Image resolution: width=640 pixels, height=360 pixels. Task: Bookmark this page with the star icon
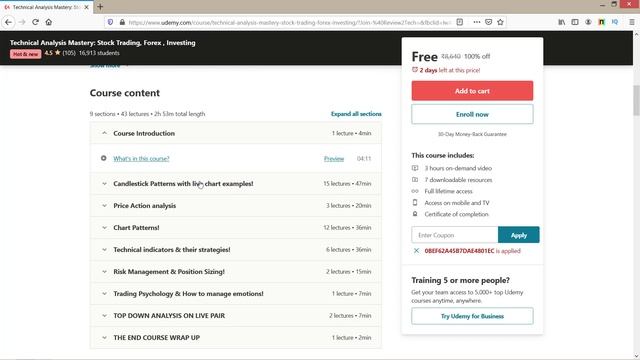tap(500, 22)
